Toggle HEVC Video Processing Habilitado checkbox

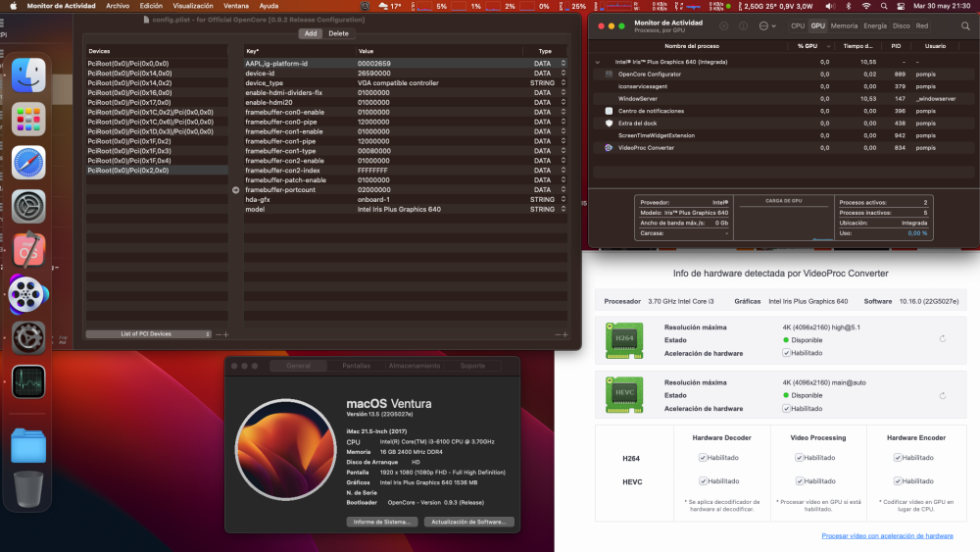(800, 481)
